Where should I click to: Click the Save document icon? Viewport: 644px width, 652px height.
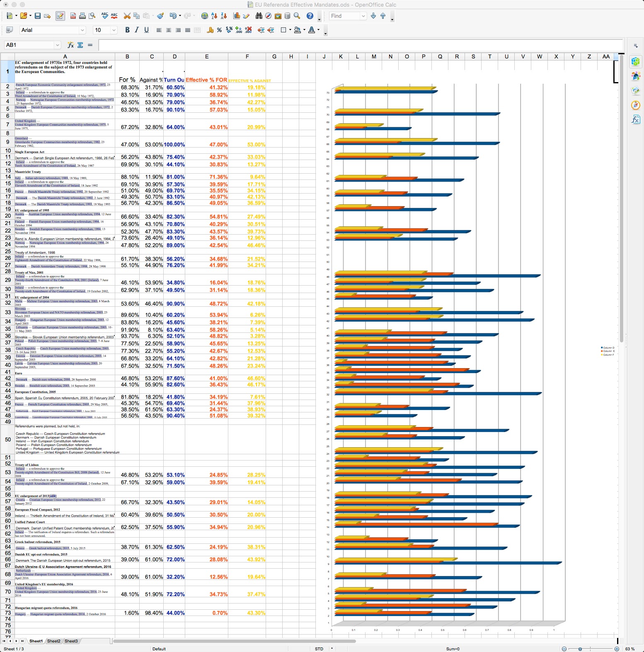tap(38, 16)
